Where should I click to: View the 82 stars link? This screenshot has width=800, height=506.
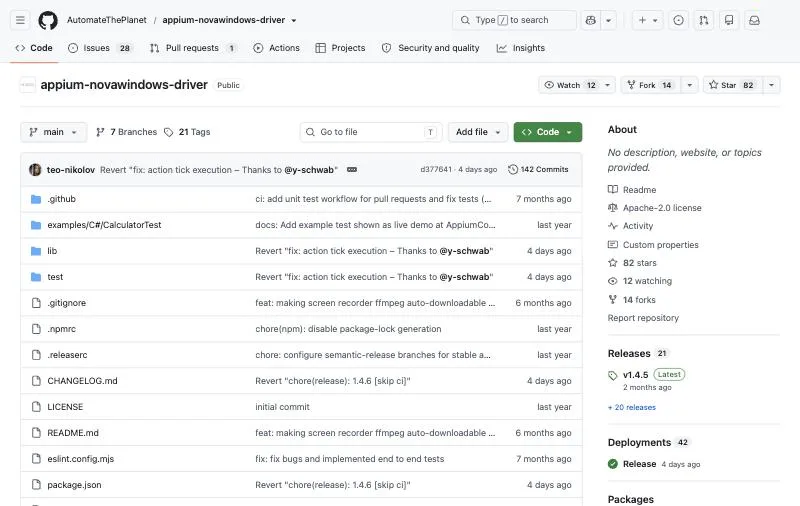point(632,263)
